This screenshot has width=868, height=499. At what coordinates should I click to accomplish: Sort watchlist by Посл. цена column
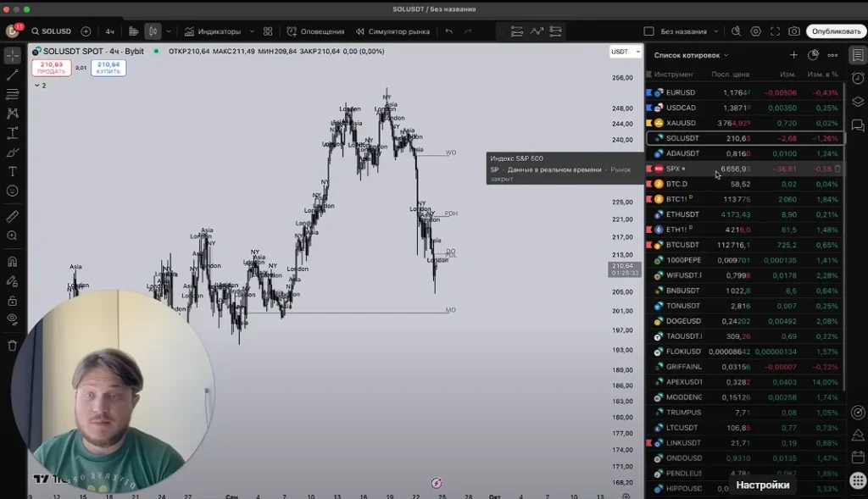tap(730, 75)
